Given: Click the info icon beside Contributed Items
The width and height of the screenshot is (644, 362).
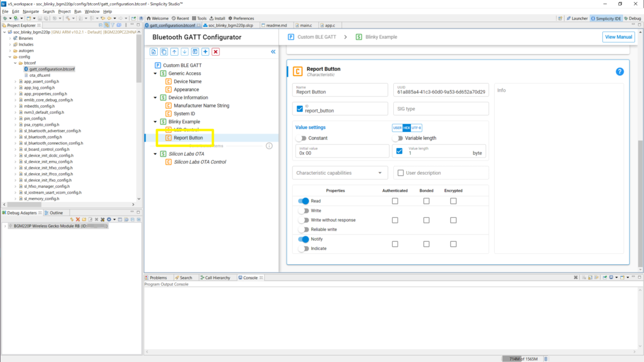Looking at the screenshot, I should tap(269, 146).
